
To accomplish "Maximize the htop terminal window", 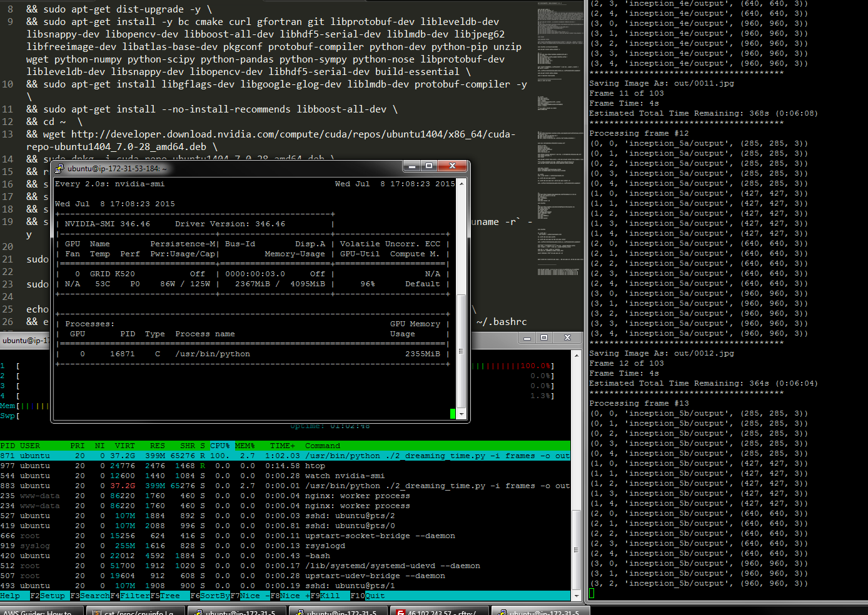I will [544, 337].
